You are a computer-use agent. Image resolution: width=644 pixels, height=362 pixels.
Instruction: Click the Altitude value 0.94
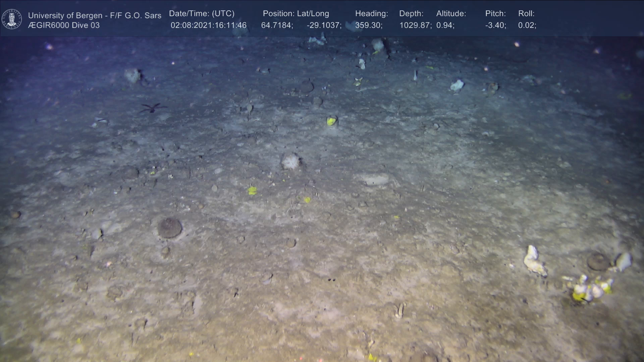click(445, 25)
